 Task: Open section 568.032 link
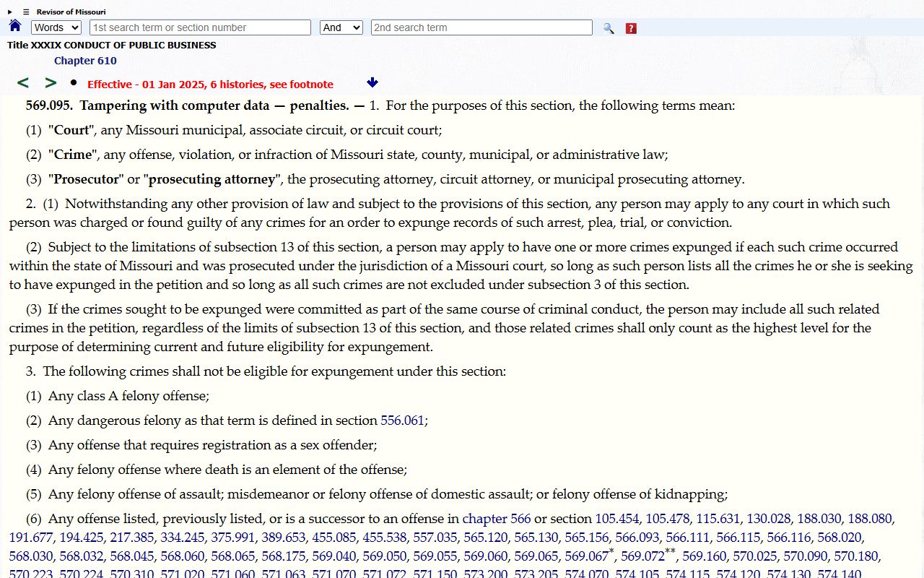click(x=82, y=556)
